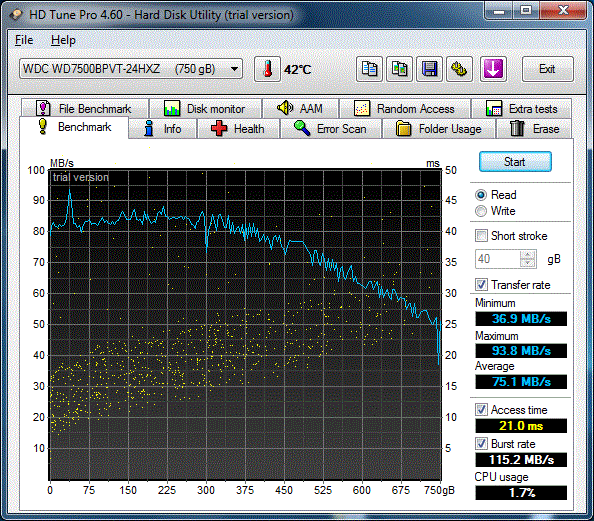
Task: Expand the WDC drive selection dropdown
Action: click(x=234, y=69)
